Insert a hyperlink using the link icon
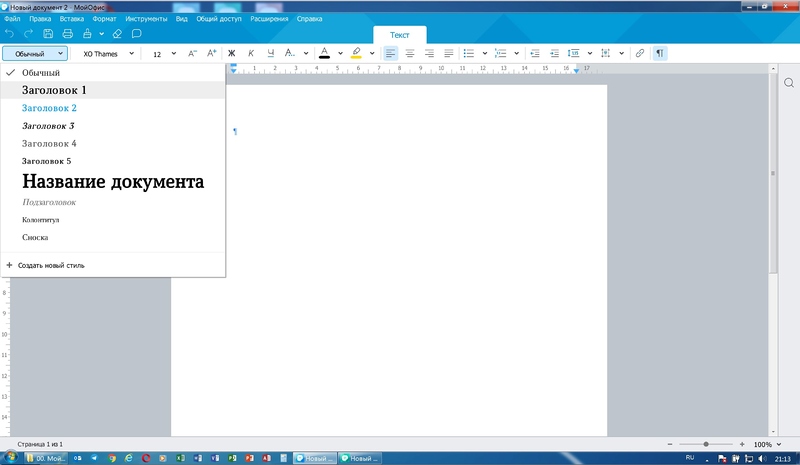The width and height of the screenshot is (800, 465). click(x=640, y=53)
